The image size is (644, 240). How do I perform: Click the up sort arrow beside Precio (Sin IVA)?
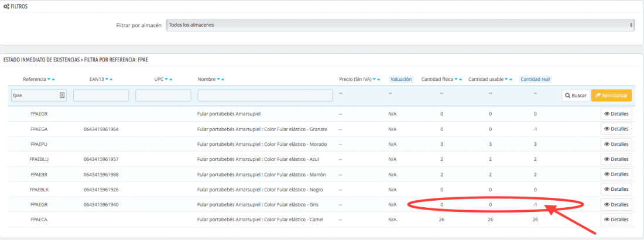click(378, 79)
